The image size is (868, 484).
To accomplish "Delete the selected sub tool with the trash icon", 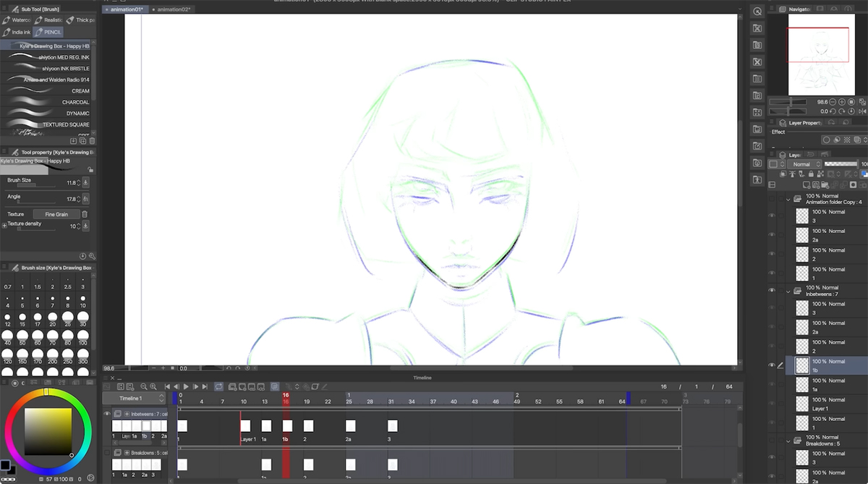I will click(x=92, y=140).
